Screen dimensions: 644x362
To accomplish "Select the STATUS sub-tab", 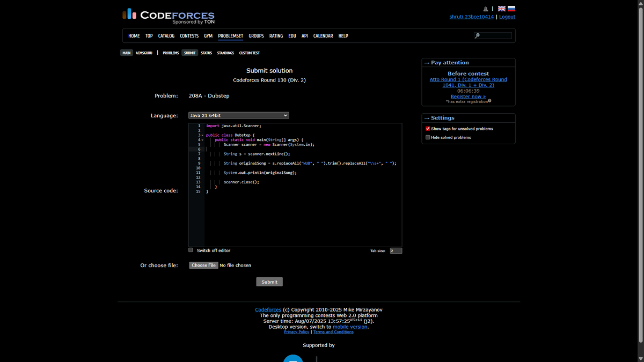I will tap(207, 53).
